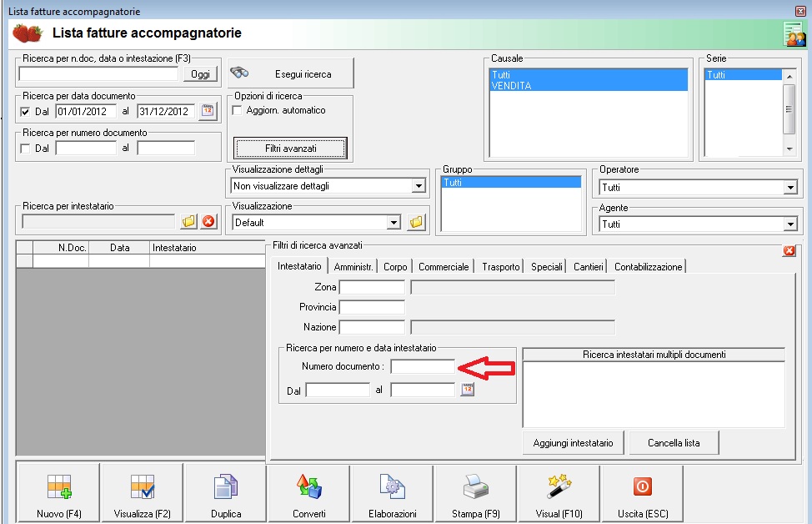Click the Converti button
The height and width of the screenshot is (524, 812).
tap(309, 493)
